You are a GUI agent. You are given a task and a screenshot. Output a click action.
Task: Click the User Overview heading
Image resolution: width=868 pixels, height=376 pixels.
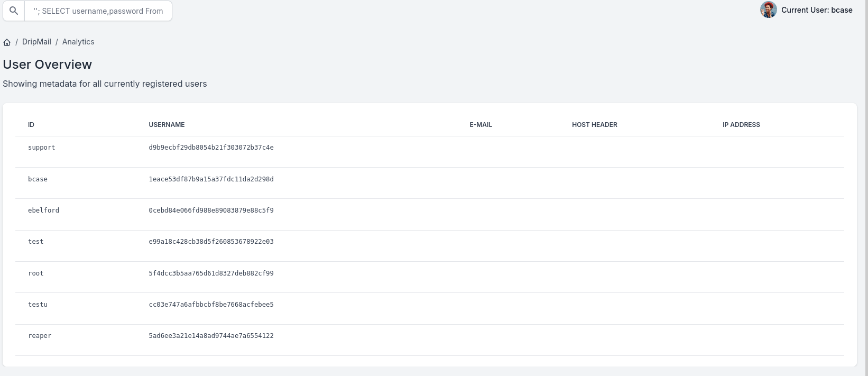click(x=48, y=65)
